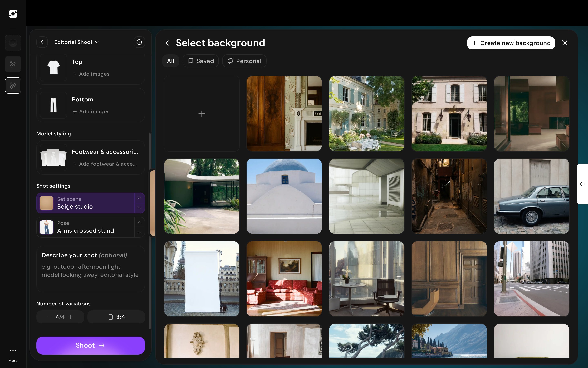Switch to the All tab
The width and height of the screenshot is (588, 368).
click(170, 61)
